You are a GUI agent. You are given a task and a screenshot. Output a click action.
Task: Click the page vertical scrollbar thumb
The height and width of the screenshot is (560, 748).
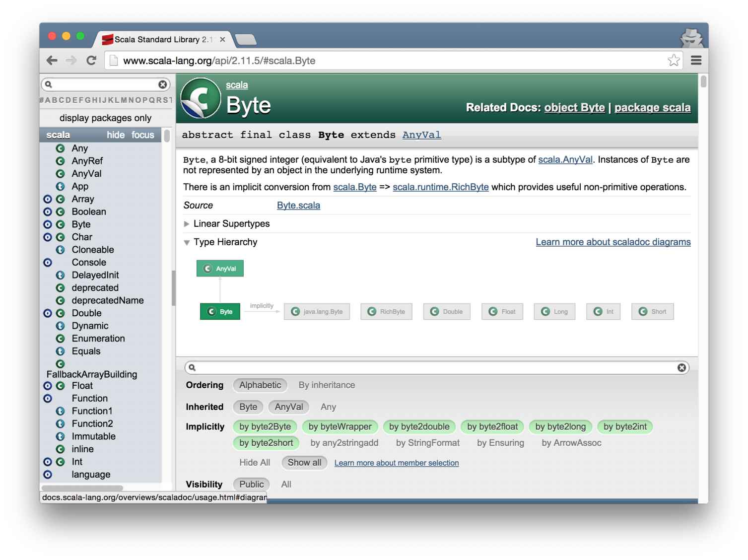click(x=703, y=81)
